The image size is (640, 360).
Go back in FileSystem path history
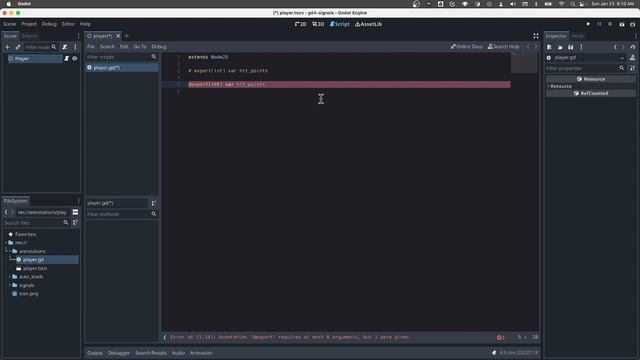pyautogui.click(x=6, y=212)
